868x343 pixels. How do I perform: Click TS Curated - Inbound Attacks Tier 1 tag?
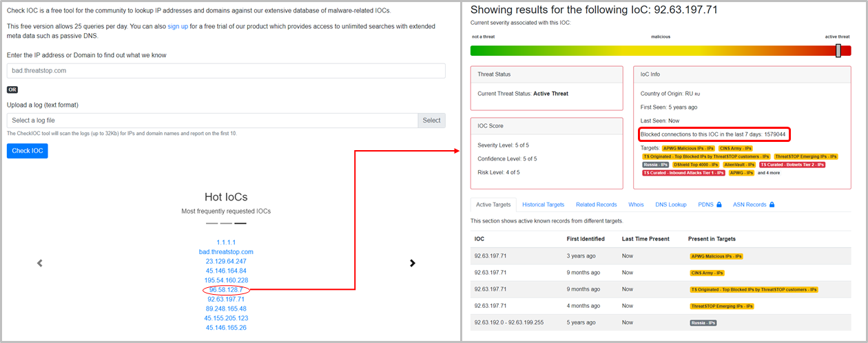tap(683, 173)
